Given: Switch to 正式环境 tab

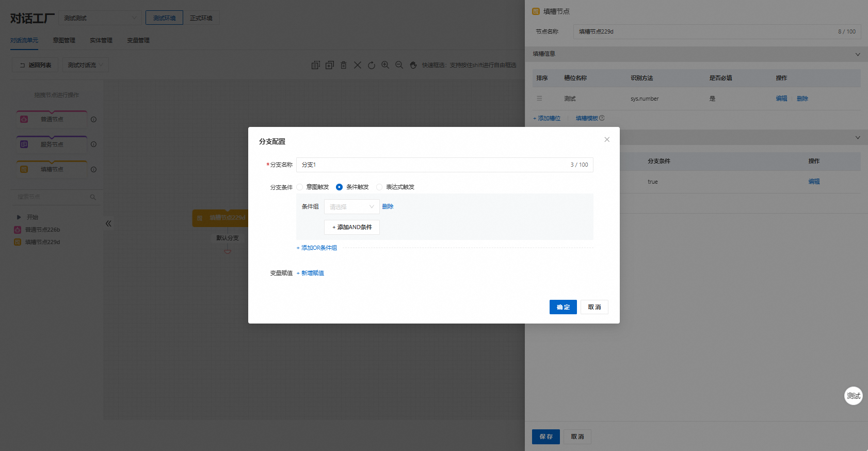Looking at the screenshot, I should pos(201,18).
